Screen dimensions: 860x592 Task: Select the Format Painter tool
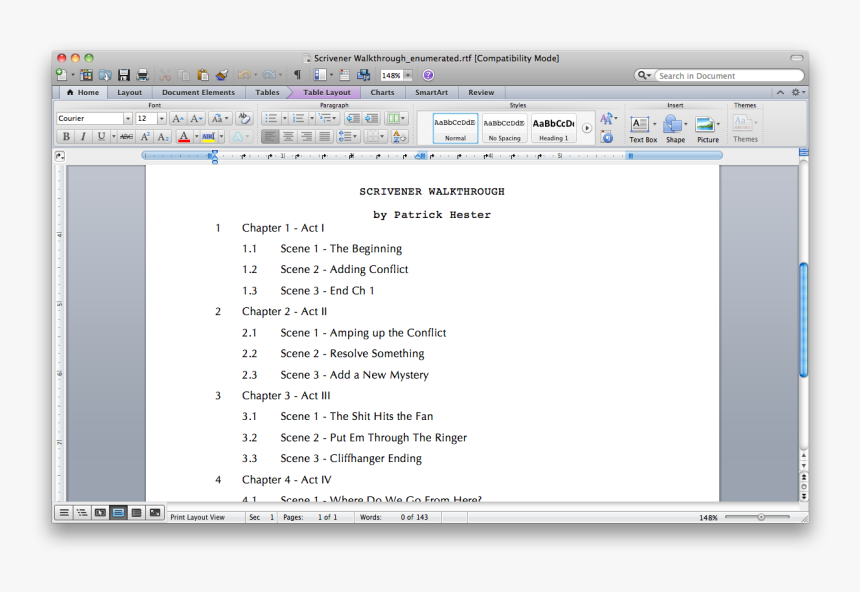point(220,74)
